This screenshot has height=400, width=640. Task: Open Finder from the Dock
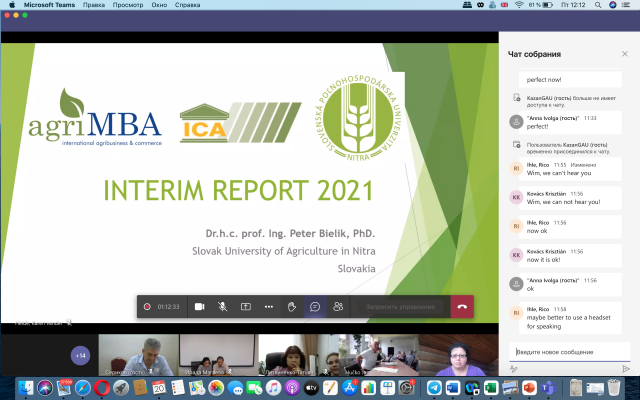26,388
